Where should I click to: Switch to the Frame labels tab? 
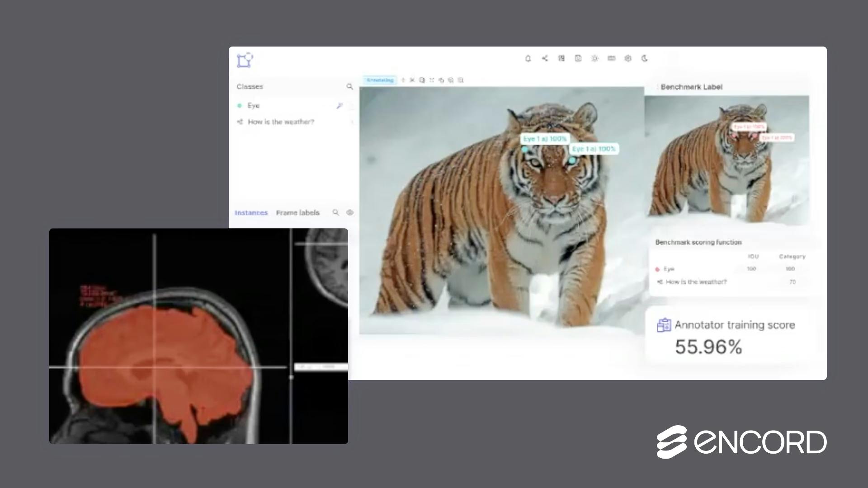click(x=298, y=212)
